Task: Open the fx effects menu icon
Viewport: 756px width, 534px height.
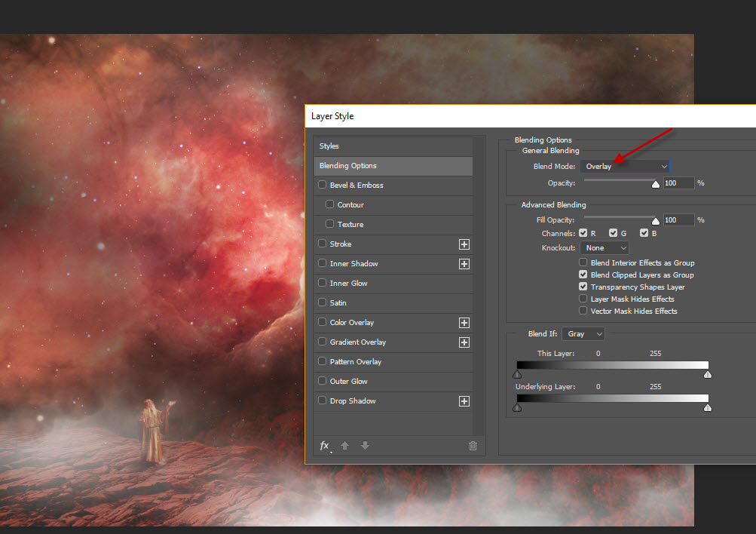Action: (325, 446)
